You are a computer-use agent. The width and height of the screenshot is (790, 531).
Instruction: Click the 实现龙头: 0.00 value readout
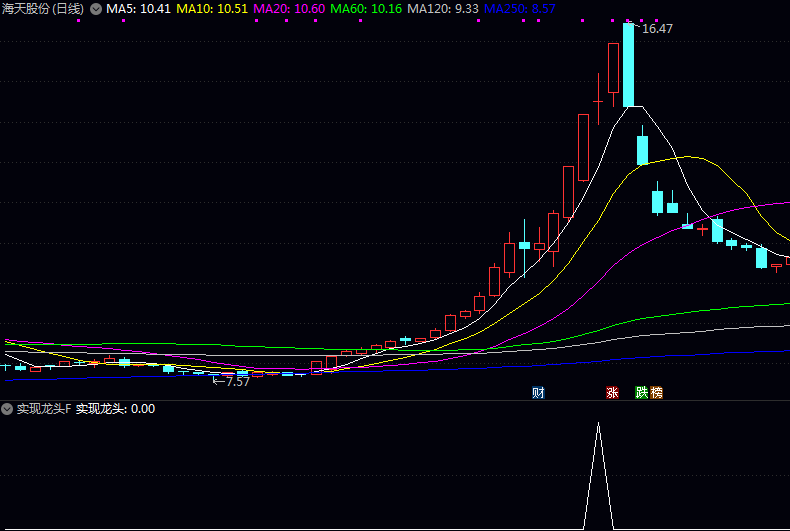[x=116, y=409]
